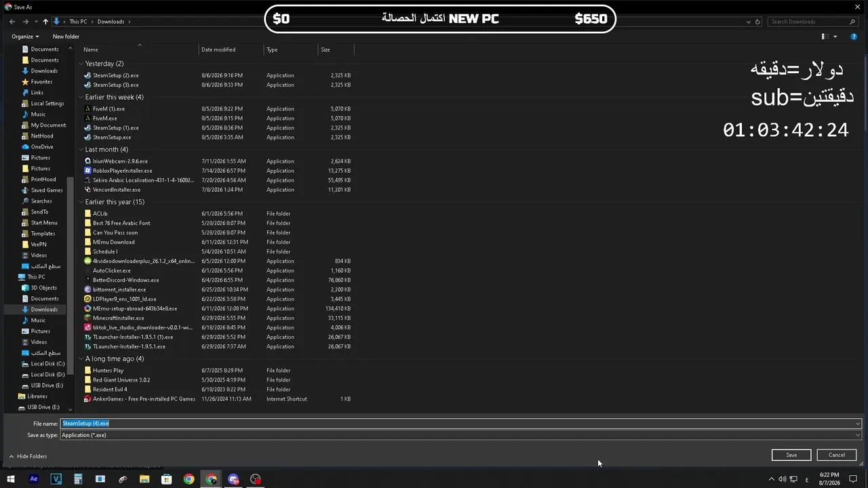Click the Save button
The width and height of the screenshot is (868, 488).
point(791,455)
